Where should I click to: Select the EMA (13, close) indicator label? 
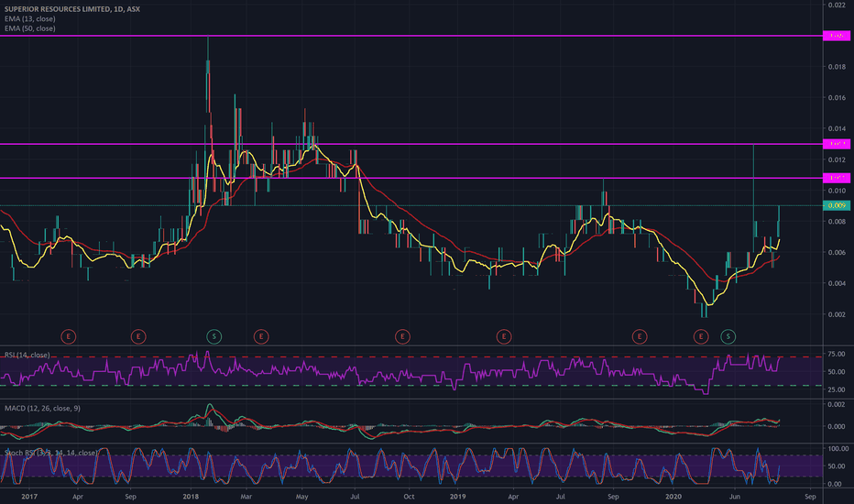pyautogui.click(x=30, y=19)
